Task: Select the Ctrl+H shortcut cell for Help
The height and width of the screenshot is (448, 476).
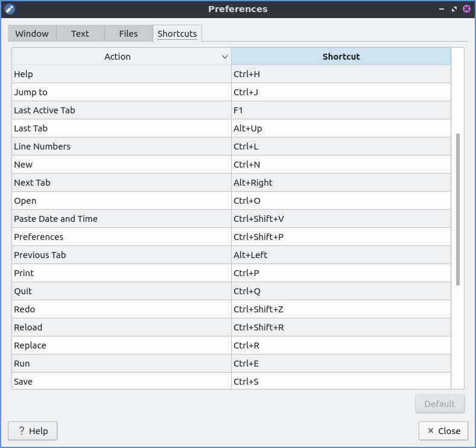Action: pyautogui.click(x=341, y=74)
